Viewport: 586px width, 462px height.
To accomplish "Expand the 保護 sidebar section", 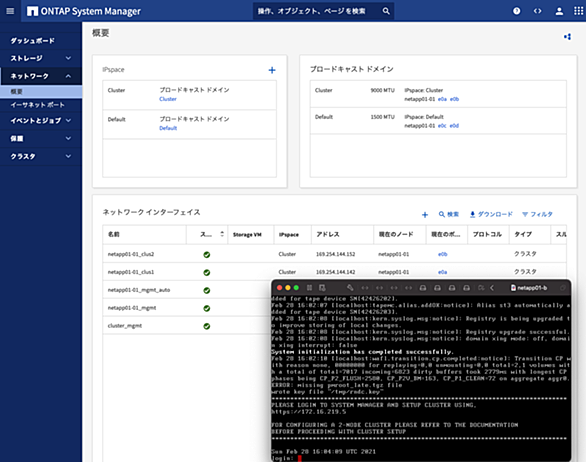I will (x=41, y=138).
